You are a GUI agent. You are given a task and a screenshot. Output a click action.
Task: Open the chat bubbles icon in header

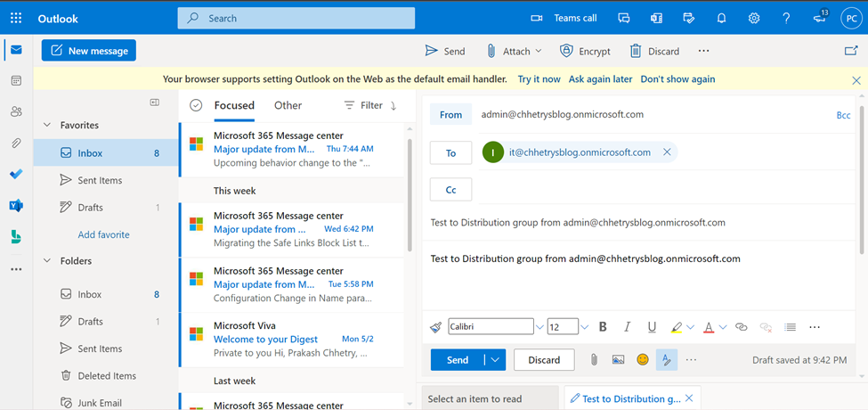point(624,19)
